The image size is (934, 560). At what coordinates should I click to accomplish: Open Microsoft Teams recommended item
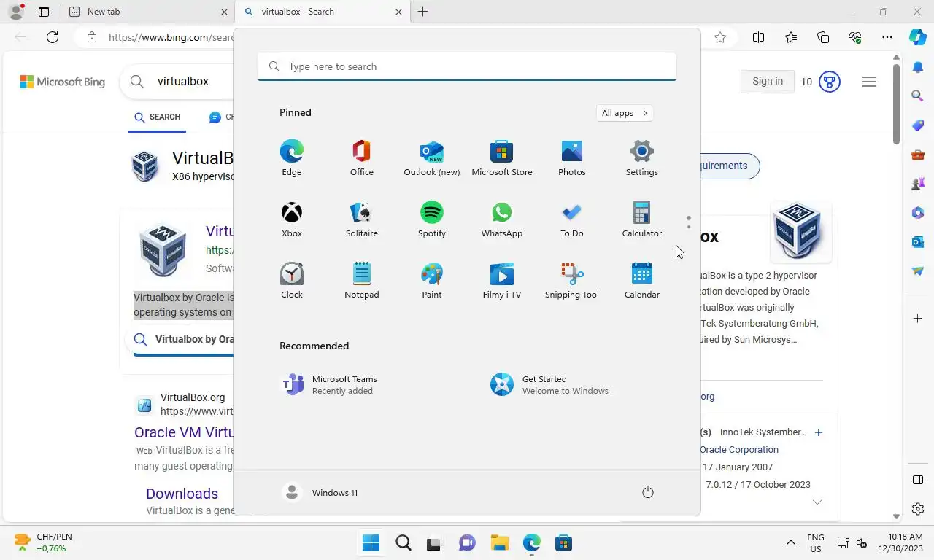point(330,384)
